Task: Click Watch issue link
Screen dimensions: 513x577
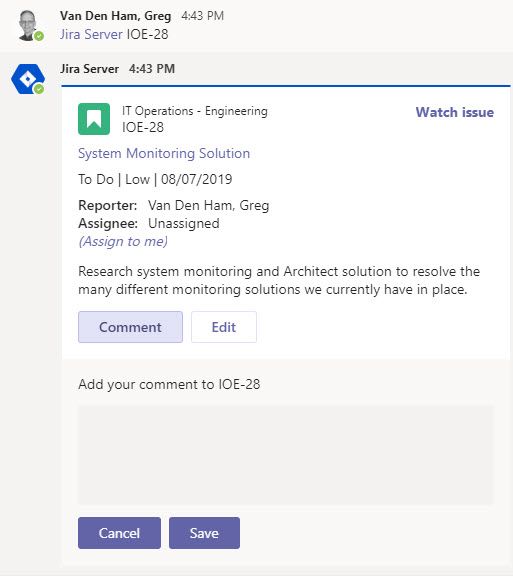Action: click(x=455, y=112)
